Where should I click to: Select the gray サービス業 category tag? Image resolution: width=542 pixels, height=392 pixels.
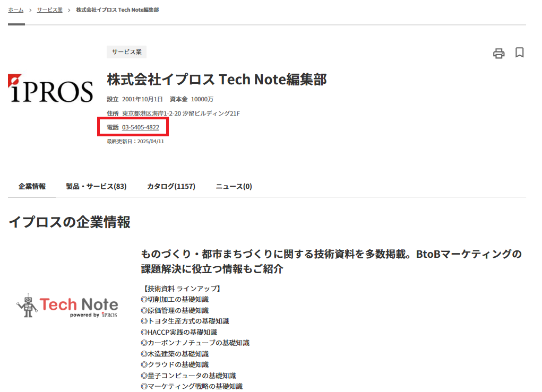[x=126, y=52]
